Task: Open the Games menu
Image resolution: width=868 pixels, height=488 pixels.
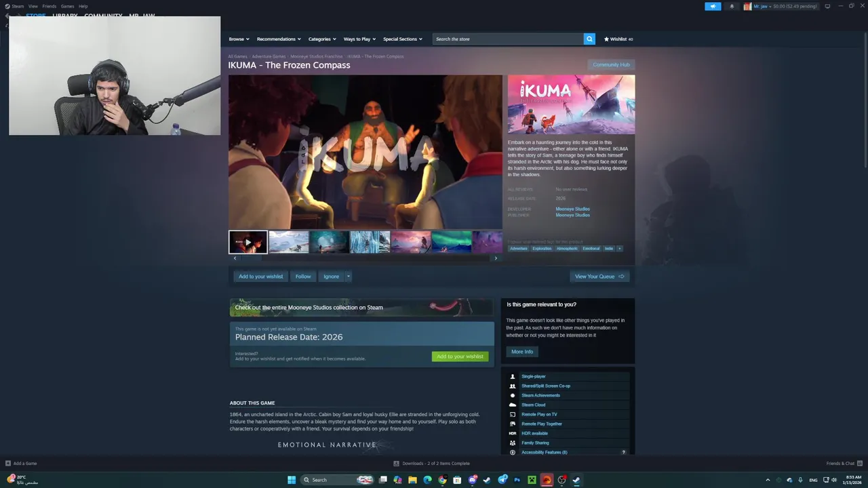Action: point(68,6)
